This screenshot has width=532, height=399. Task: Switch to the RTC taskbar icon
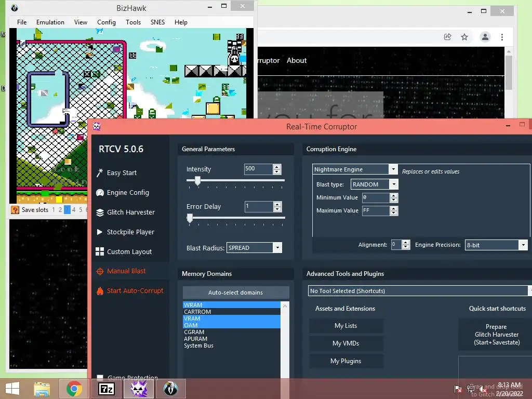(x=138, y=389)
